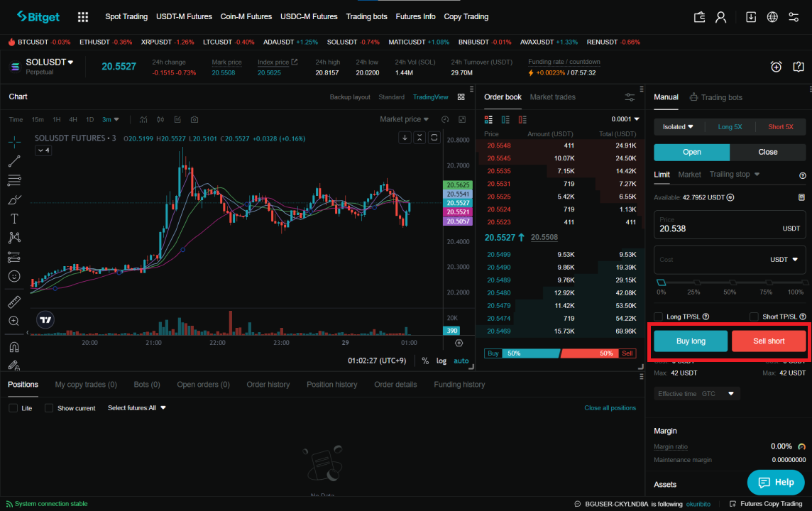Enable the Short TP/SL checkbox
Image resolution: width=812 pixels, height=511 pixels.
[x=754, y=317]
